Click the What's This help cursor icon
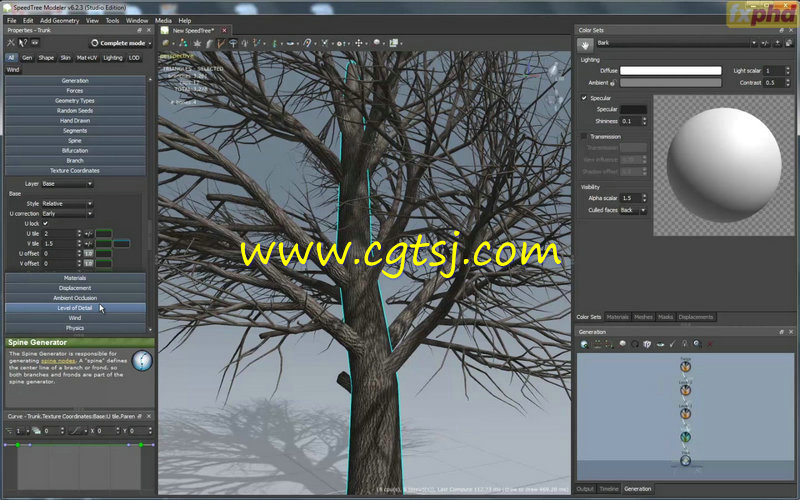 pos(22,43)
